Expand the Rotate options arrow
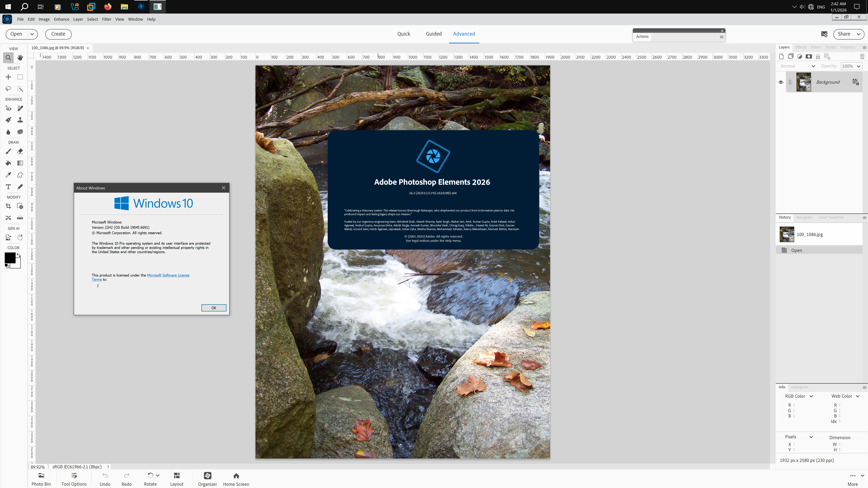This screenshot has height=488, width=868. click(x=158, y=475)
